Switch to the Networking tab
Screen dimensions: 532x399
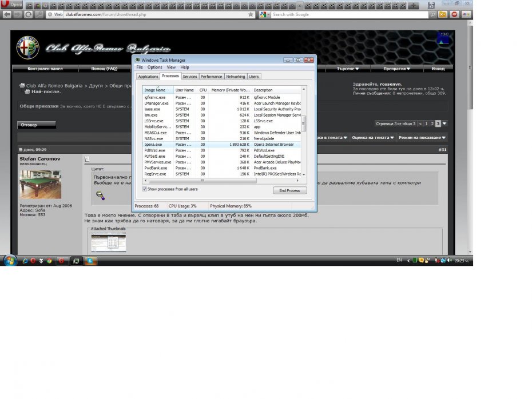(x=235, y=77)
